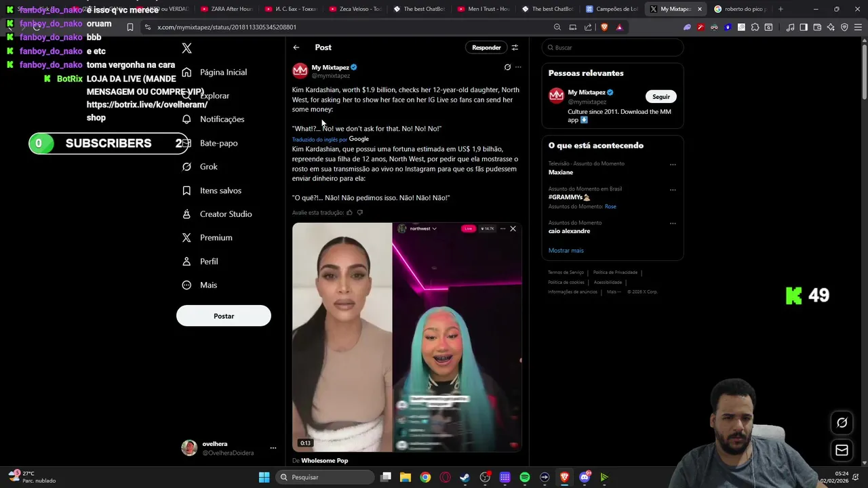Open options for Maxiane trend
Screen dimensions: 868x488
673,164
